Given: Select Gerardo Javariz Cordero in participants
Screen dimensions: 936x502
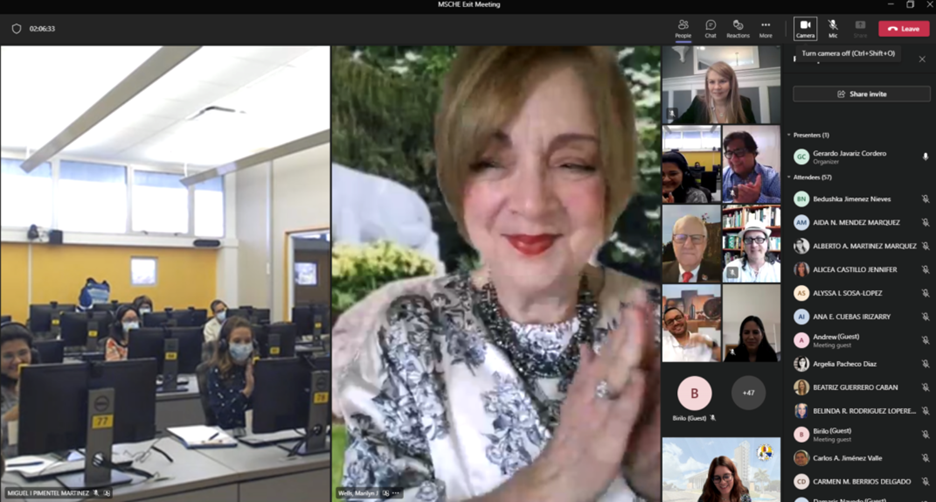Looking at the screenshot, I should (852, 157).
